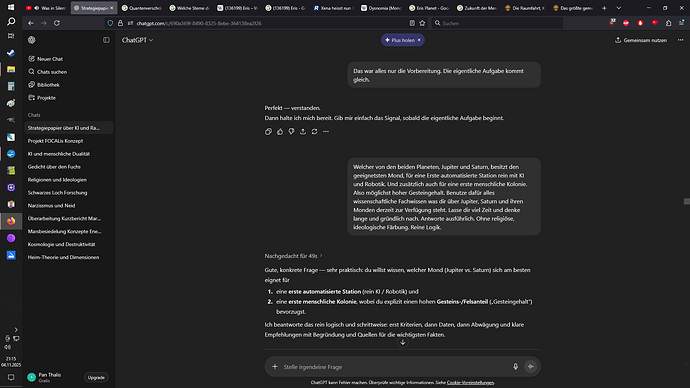Click the microphone dictation icon
The height and width of the screenshot is (388, 690).
[515, 366]
